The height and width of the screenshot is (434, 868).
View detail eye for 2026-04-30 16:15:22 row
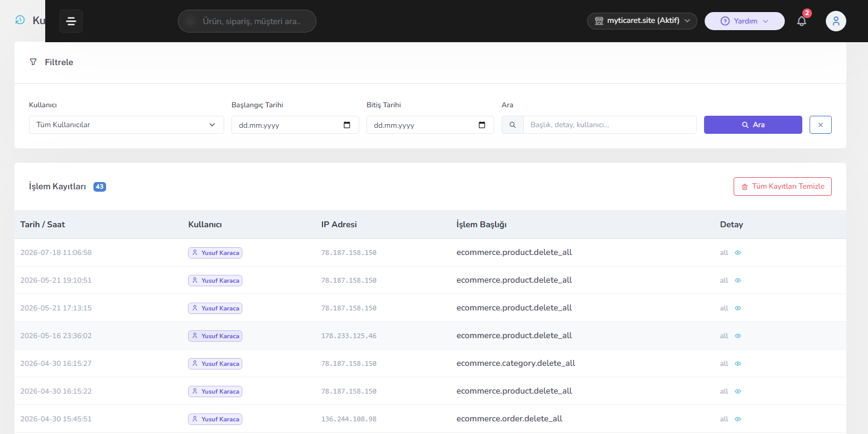click(738, 391)
